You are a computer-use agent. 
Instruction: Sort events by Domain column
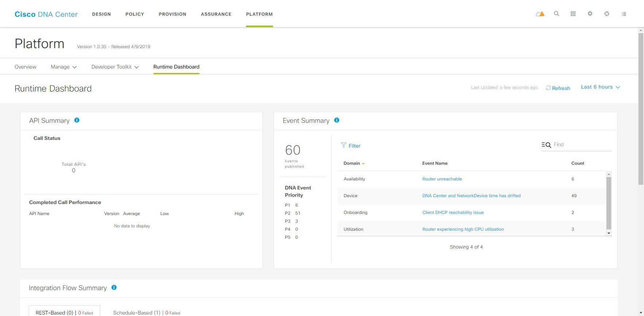coord(354,163)
